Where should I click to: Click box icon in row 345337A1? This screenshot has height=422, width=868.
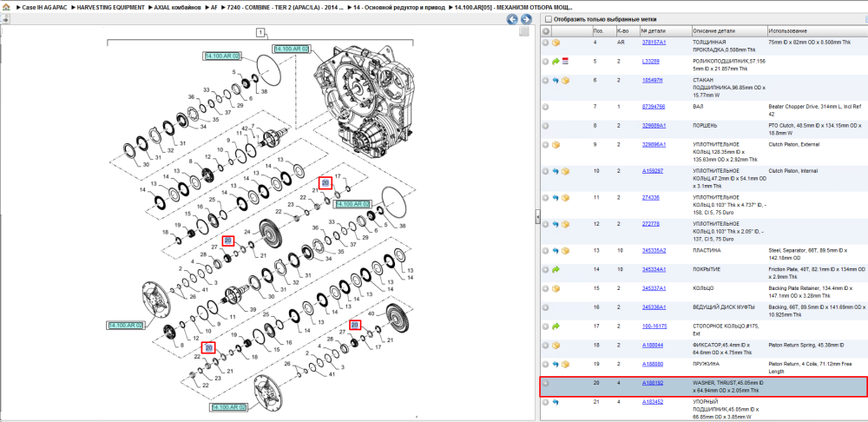coord(556,288)
